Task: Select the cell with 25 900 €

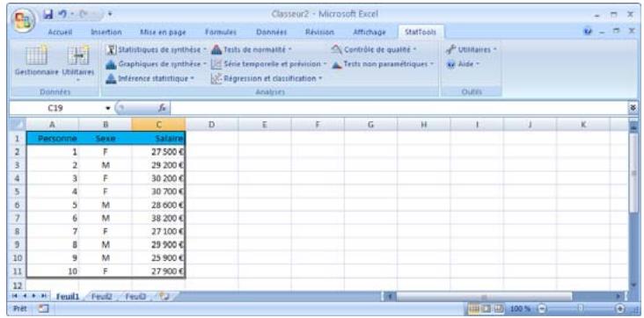Action: pos(158,258)
